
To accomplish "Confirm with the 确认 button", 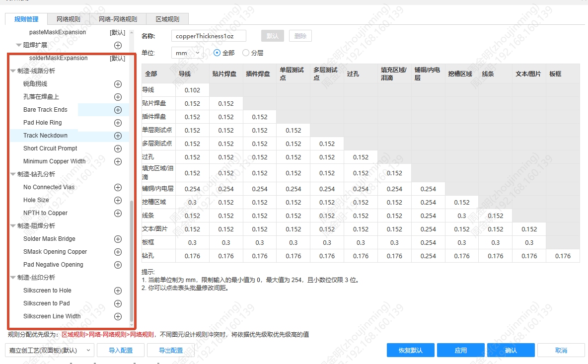I will coord(511,350).
